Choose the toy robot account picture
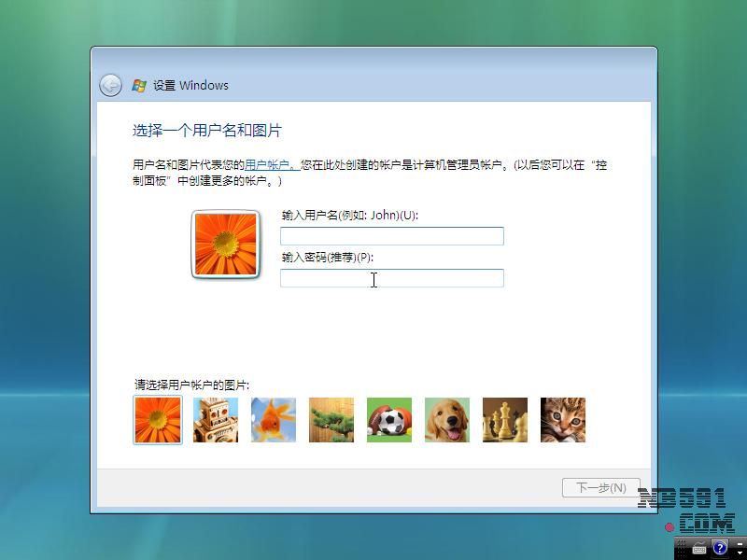This screenshot has width=747, height=560. click(x=216, y=420)
